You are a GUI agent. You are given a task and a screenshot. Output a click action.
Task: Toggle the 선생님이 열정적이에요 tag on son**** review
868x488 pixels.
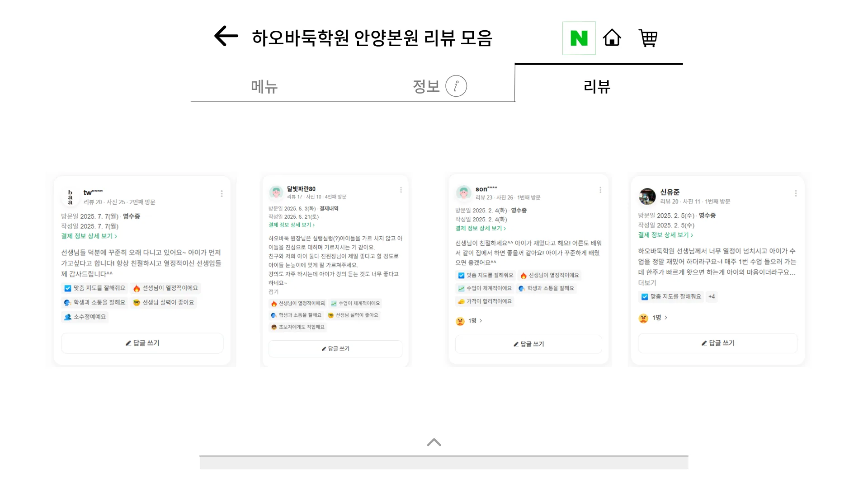549,275
